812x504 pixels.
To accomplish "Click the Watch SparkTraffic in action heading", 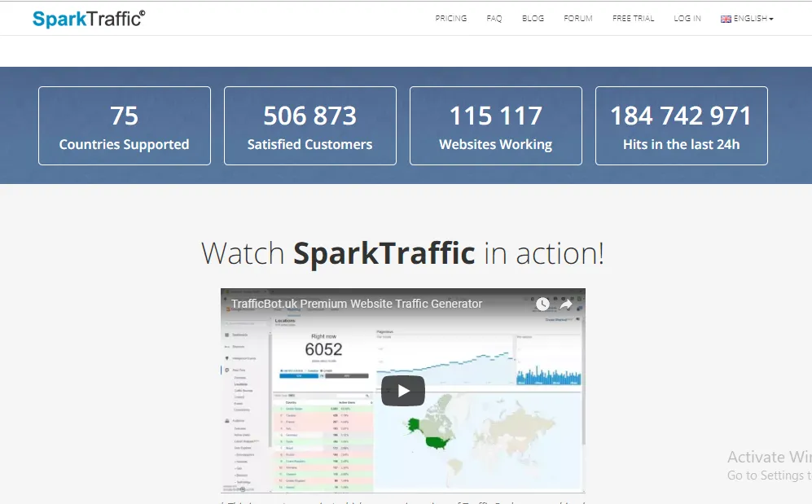I will 403,253.
